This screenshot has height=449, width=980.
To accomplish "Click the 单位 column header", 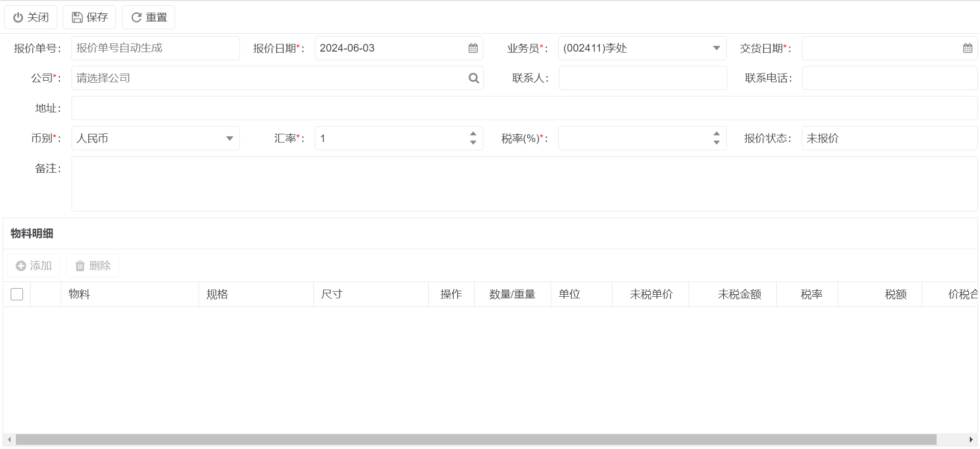I will 581,294.
